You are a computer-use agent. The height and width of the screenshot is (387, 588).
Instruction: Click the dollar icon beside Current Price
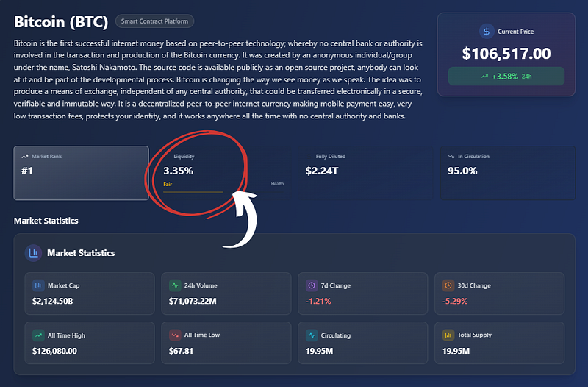point(486,32)
